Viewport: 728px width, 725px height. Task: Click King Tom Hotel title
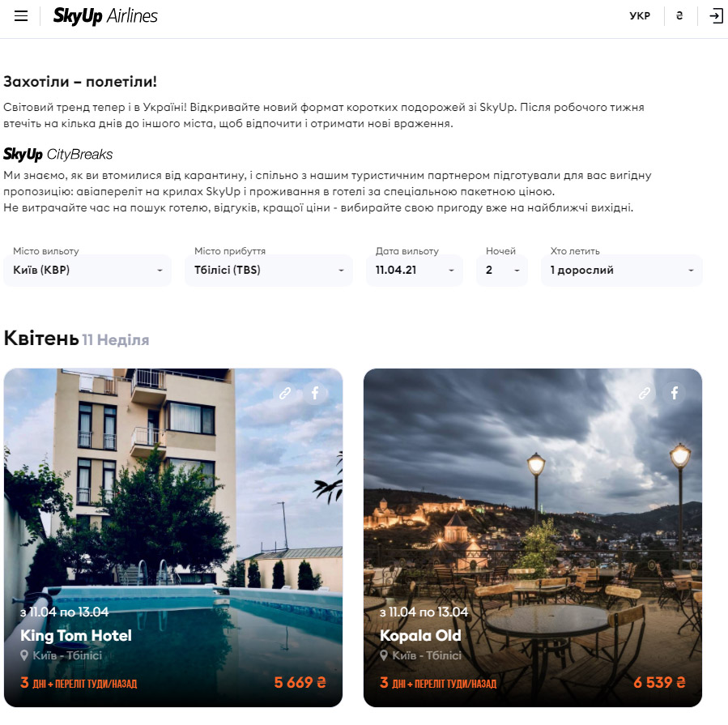coord(76,635)
